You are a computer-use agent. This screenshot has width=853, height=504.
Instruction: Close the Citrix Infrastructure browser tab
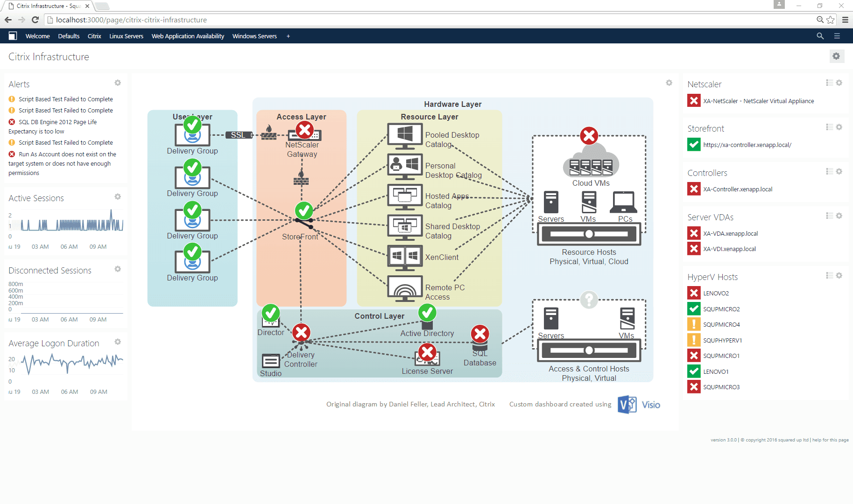(87, 6)
